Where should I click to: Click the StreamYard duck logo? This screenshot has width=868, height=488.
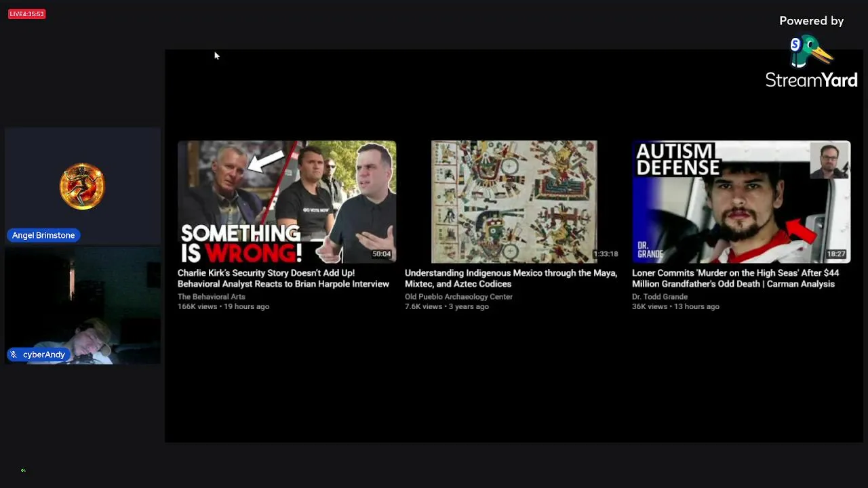pos(810,52)
